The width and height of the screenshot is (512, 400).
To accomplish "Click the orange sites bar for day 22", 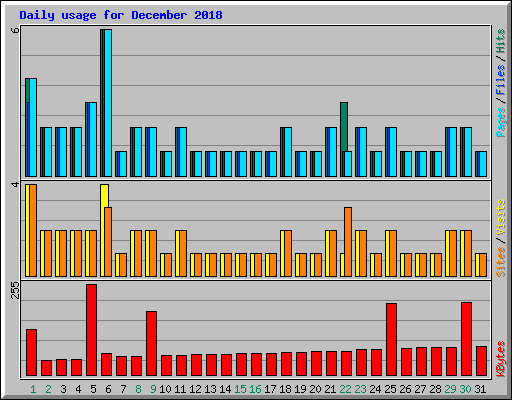I will [348, 242].
